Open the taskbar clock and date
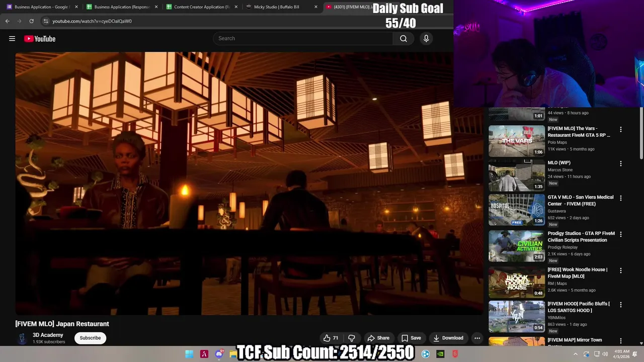The image size is (644, 362). click(620, 354)
